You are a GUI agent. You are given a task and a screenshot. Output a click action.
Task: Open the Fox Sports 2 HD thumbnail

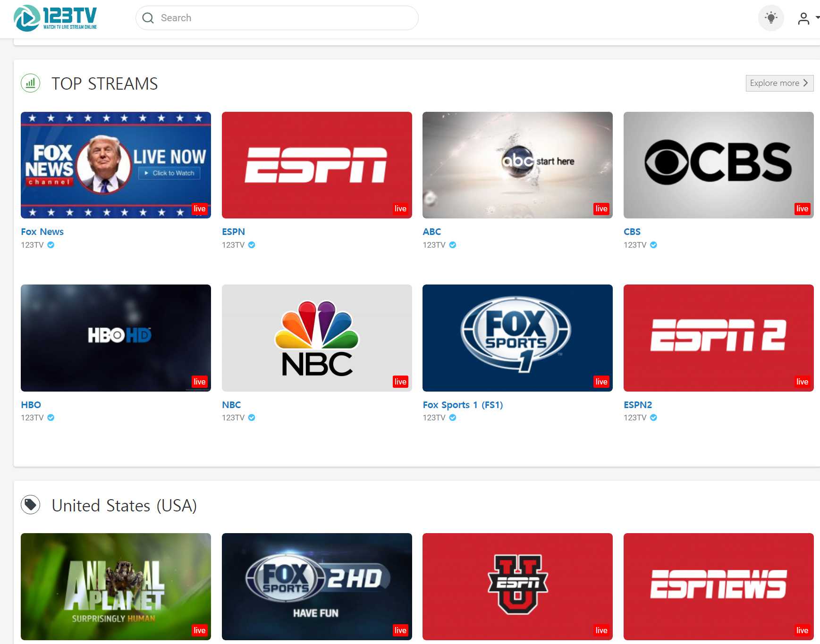point(317,586)
